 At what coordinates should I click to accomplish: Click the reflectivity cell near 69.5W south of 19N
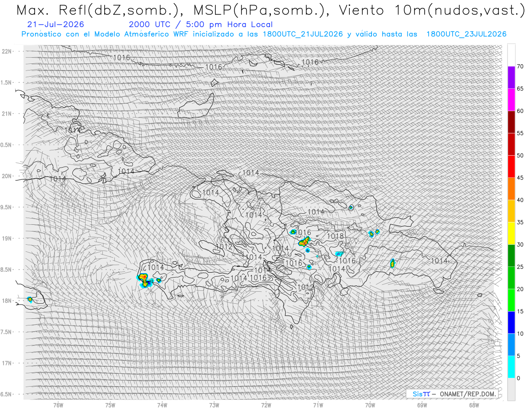tap(392, 263)
